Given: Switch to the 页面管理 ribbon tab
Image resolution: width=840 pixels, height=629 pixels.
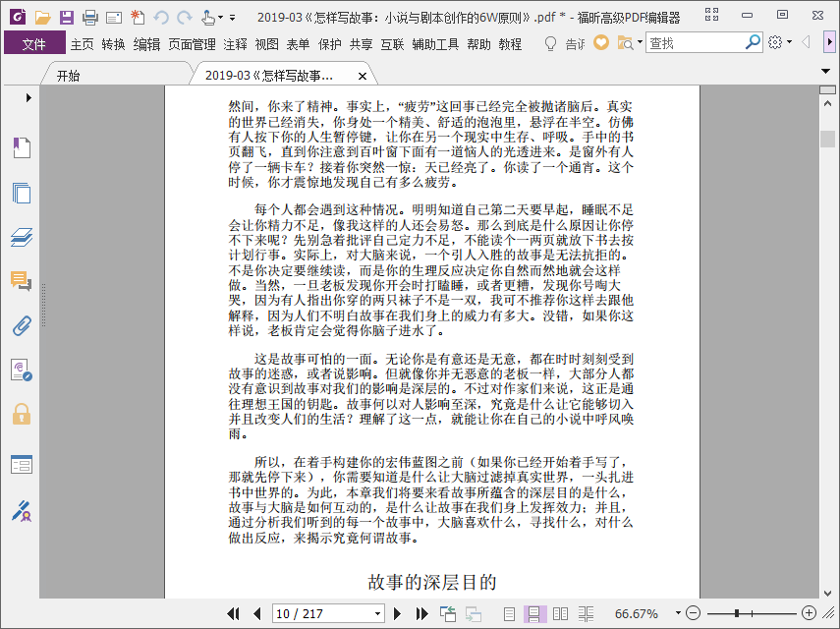Looking at the screenshot, I should 192,44.
